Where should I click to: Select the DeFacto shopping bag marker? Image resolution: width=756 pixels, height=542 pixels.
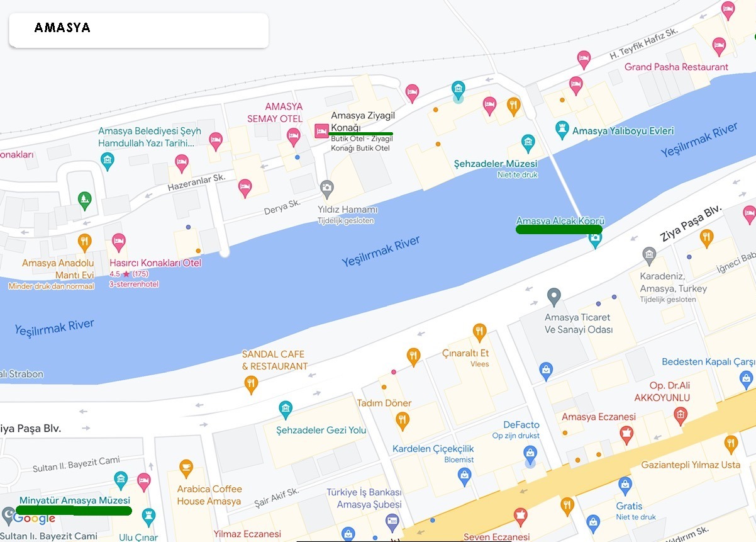click(x=531, y=453)
